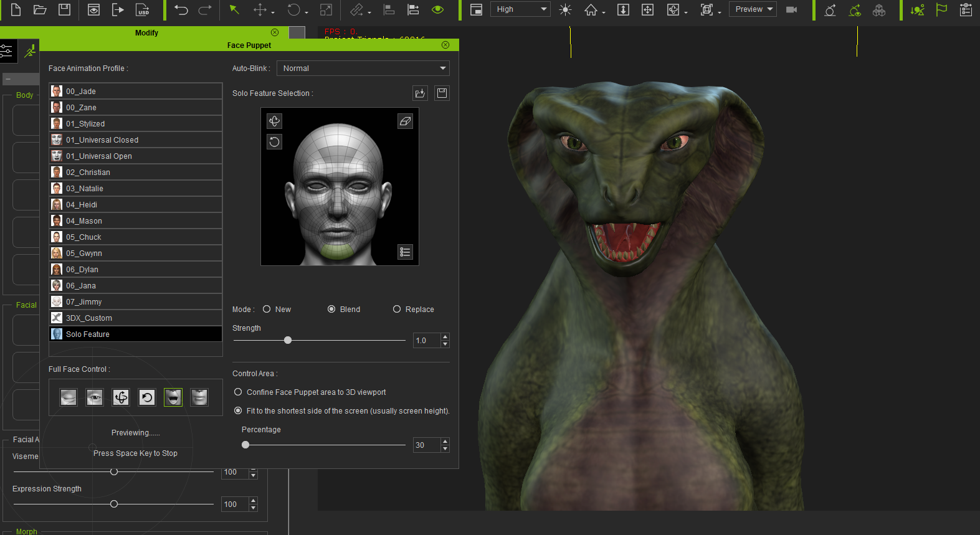Viewport: 980px width, 535px height.
Task: Click the reset circular arrow in face preview
Action: point(274,142)
